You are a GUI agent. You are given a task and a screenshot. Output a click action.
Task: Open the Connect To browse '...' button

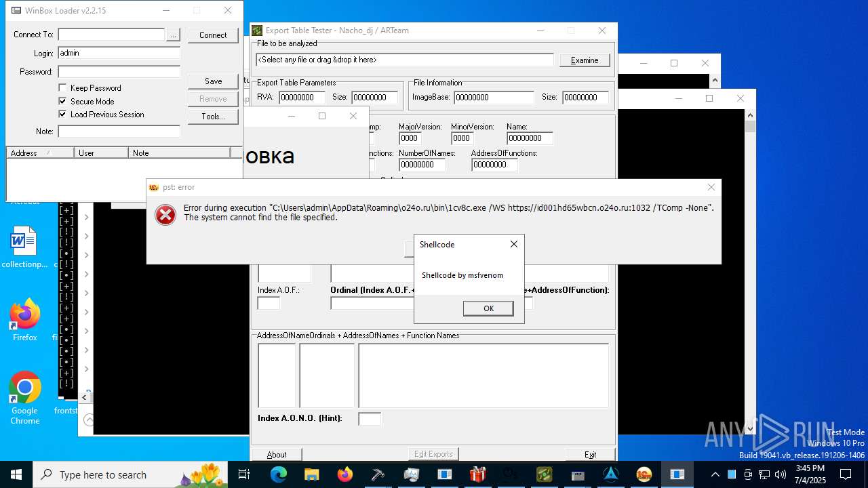173,35
